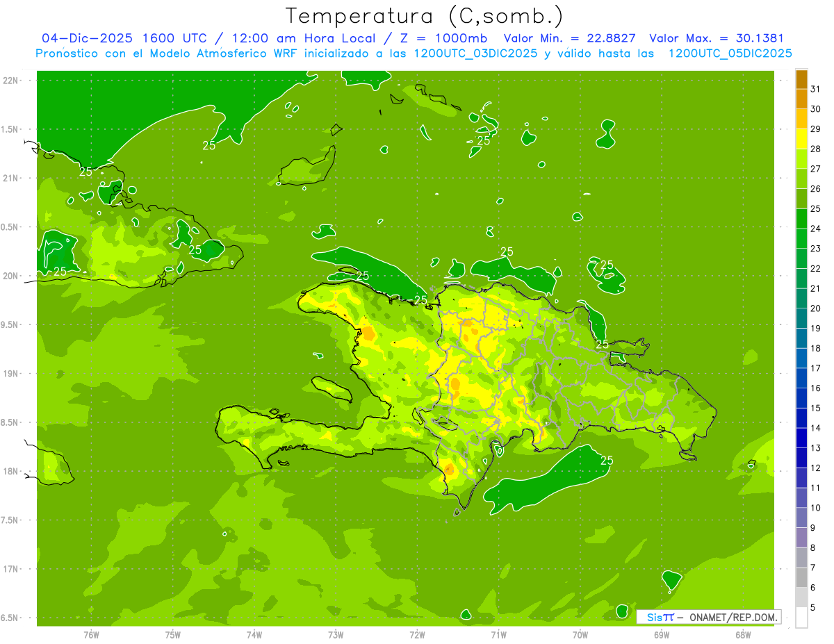Pick the colorbar swatch between 30 and 31
The width and height of the screenshot is (834, 644).
(801, 99)
